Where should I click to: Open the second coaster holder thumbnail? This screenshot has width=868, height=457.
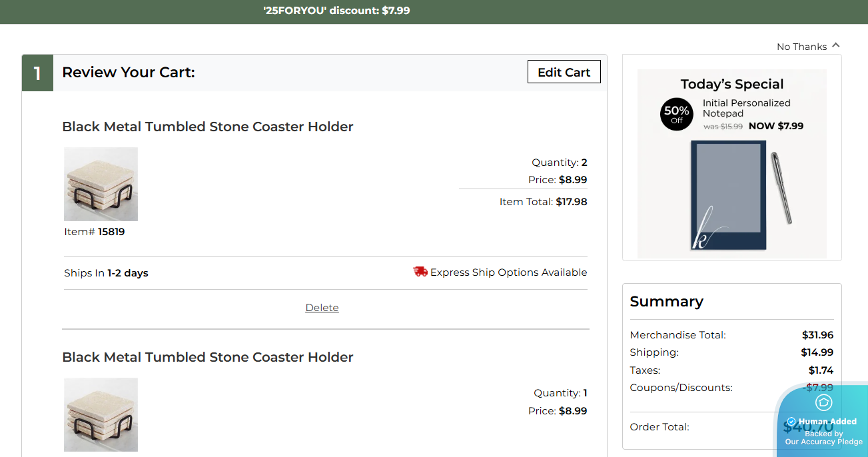click(x=101, y=414)
